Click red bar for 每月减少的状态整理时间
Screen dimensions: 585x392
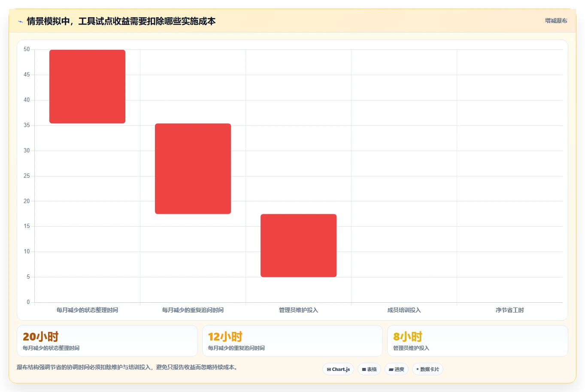coord(88,87)
